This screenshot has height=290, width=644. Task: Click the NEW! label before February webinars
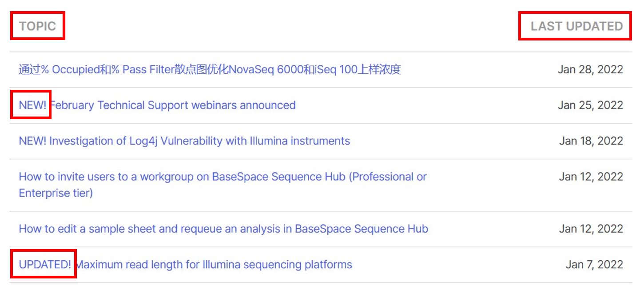pyautogui.click(x=32, y=105)
